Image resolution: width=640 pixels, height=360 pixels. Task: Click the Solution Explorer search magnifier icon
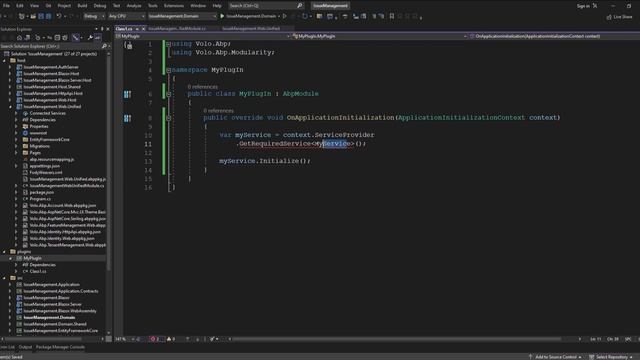(x=104, y=46)
